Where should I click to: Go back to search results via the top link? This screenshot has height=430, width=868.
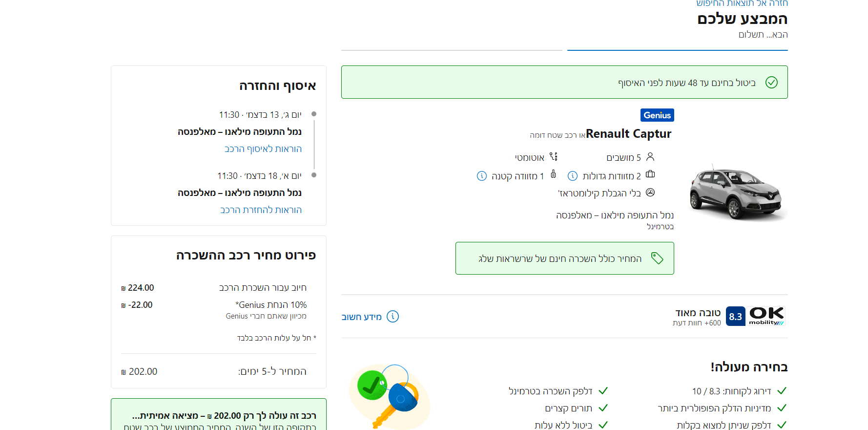point(742,3)
